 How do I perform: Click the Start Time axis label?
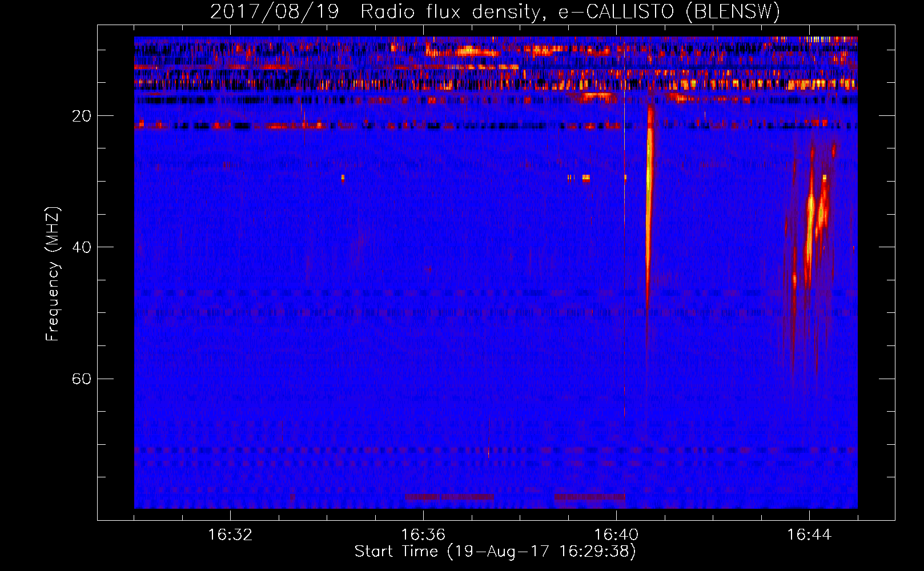coord(495,552)
